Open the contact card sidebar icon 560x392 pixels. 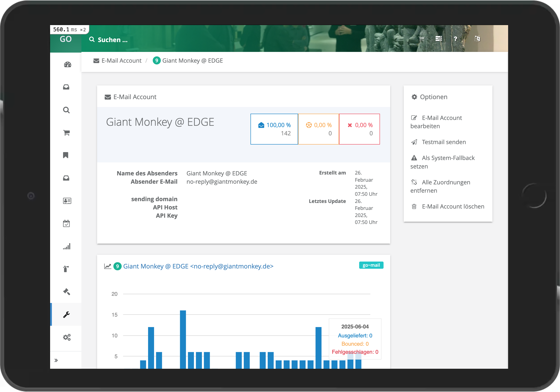67,201
